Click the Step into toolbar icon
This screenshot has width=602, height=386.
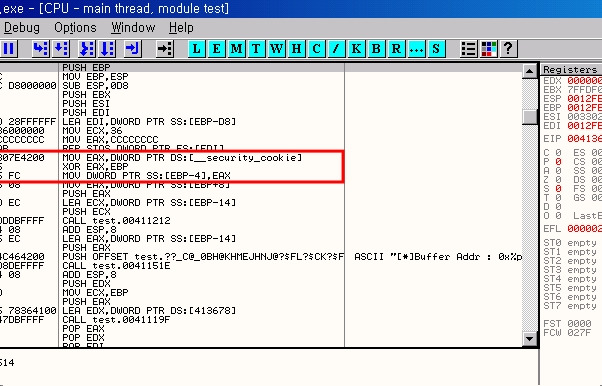tap(40, 49)
